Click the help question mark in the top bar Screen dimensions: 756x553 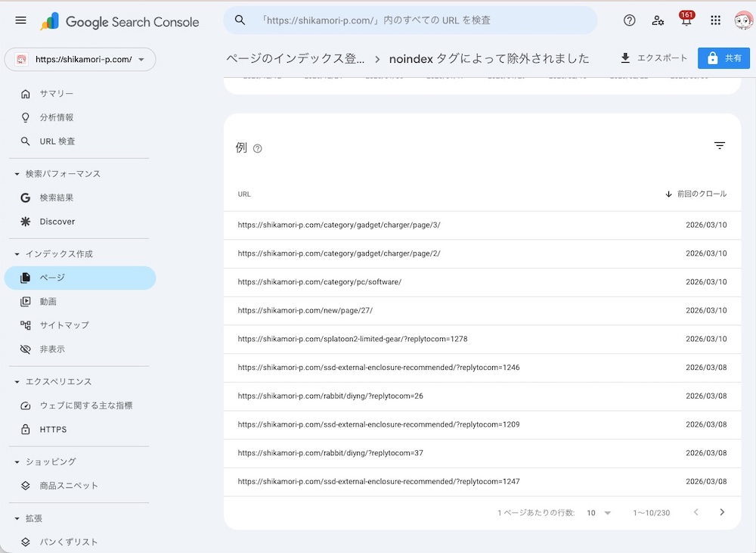pos(629,20)
